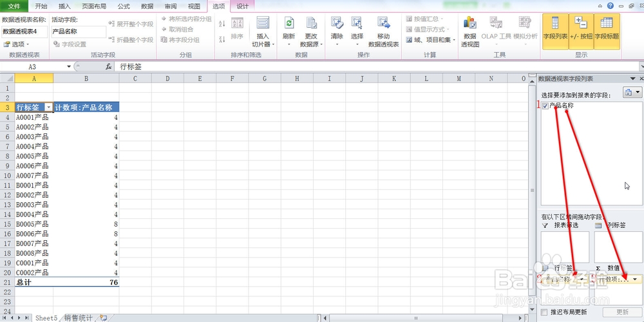Sort descending Z to A icon
Image resolution: width=644 pixels, height=322 pixels.
pyautogui.click(x=222, y=39)
